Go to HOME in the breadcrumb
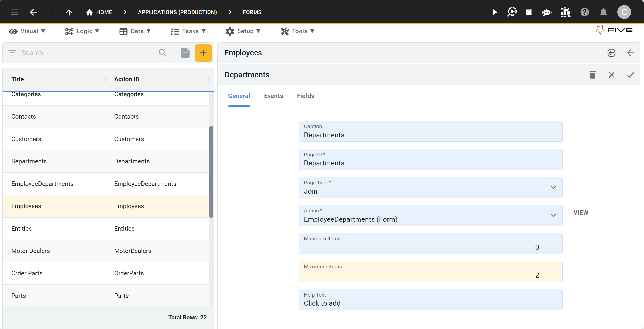This screenshot has height=329, width=644. coord(104,12)
